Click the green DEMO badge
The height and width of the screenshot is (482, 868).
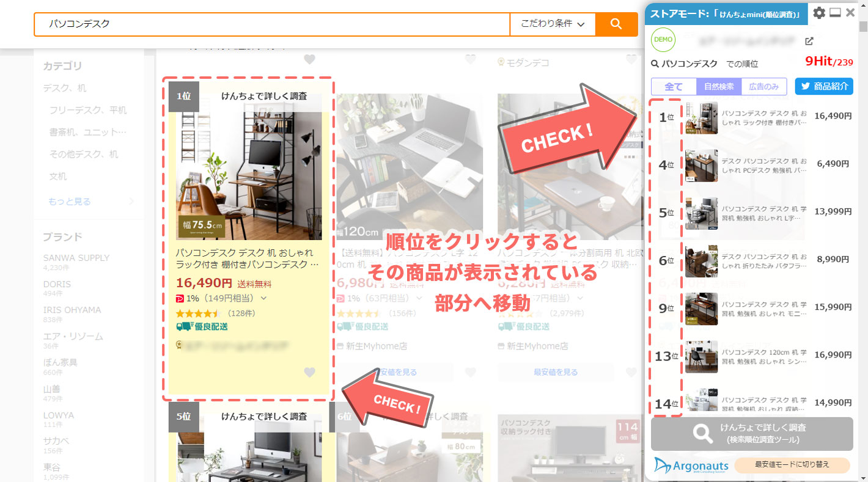point(663,40)
